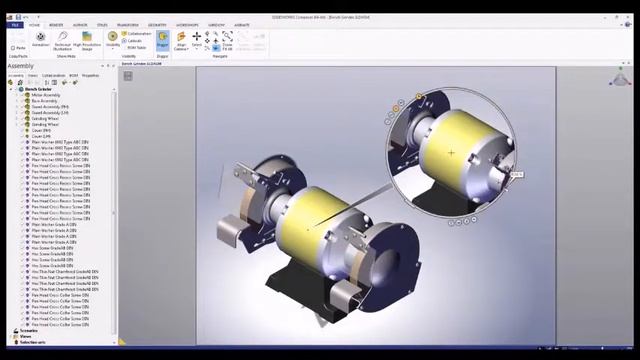Click the small square icon at viewport top-left
Viewport: 640px width, 360px height.
[128, 76]
